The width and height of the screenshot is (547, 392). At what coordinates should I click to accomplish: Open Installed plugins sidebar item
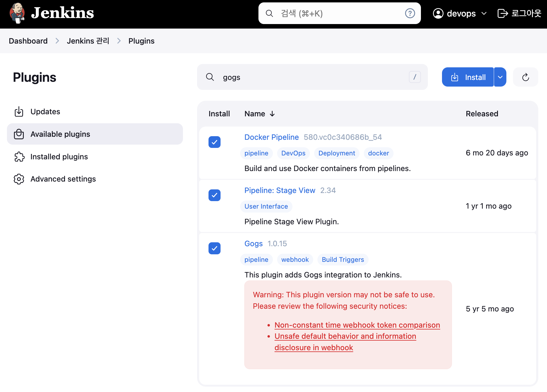(x=95, y=157)
